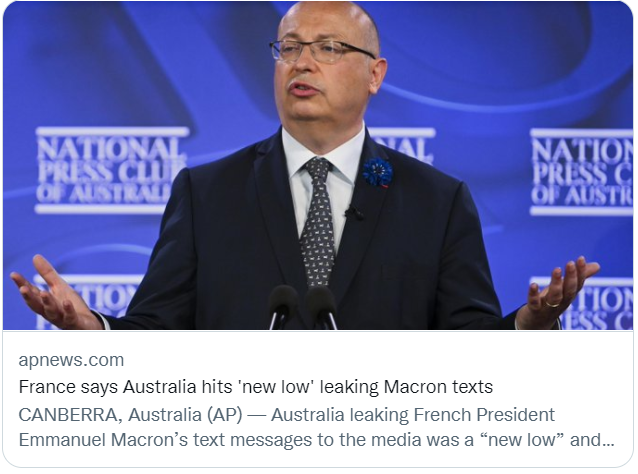Click the left National Press Club logo

[x=112, y=170]
